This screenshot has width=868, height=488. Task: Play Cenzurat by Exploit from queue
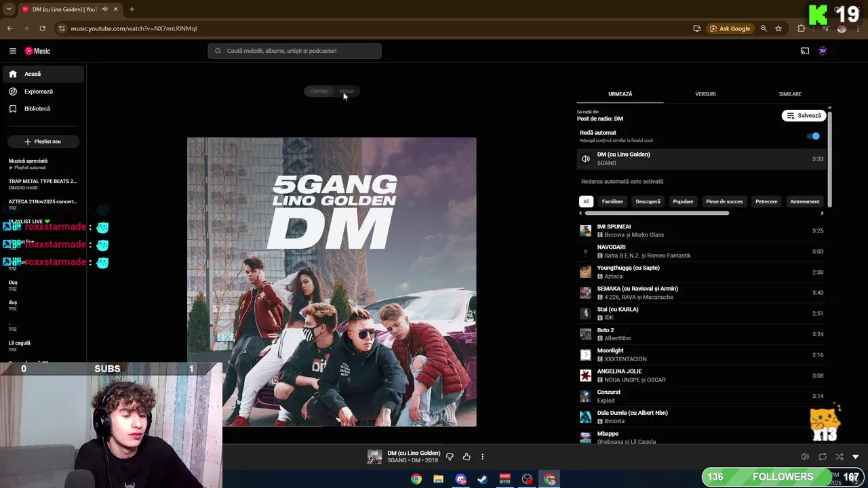click(701, 396)
